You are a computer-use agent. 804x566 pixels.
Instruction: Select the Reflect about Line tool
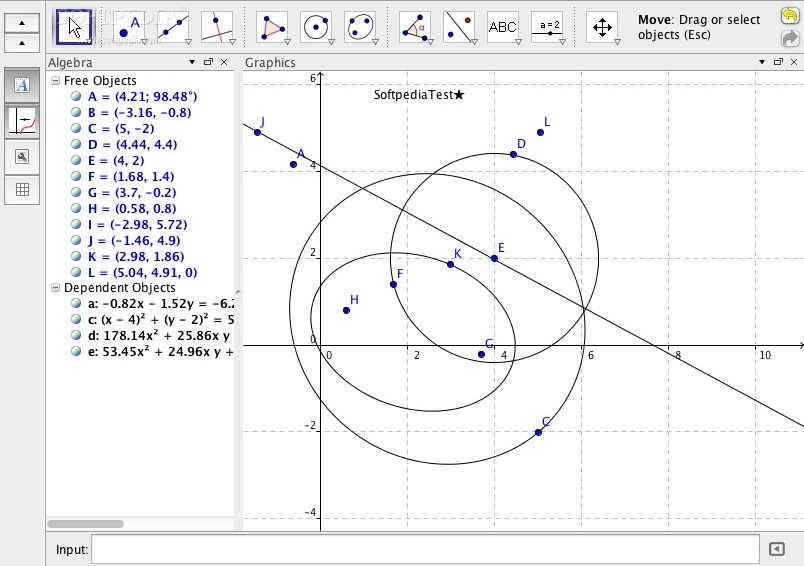tap(459, 27)
